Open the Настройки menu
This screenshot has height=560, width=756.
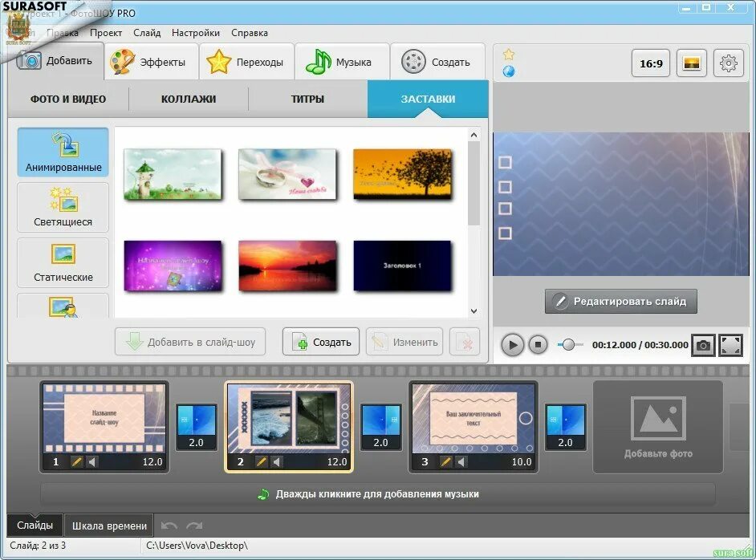[x=195, y=33]
